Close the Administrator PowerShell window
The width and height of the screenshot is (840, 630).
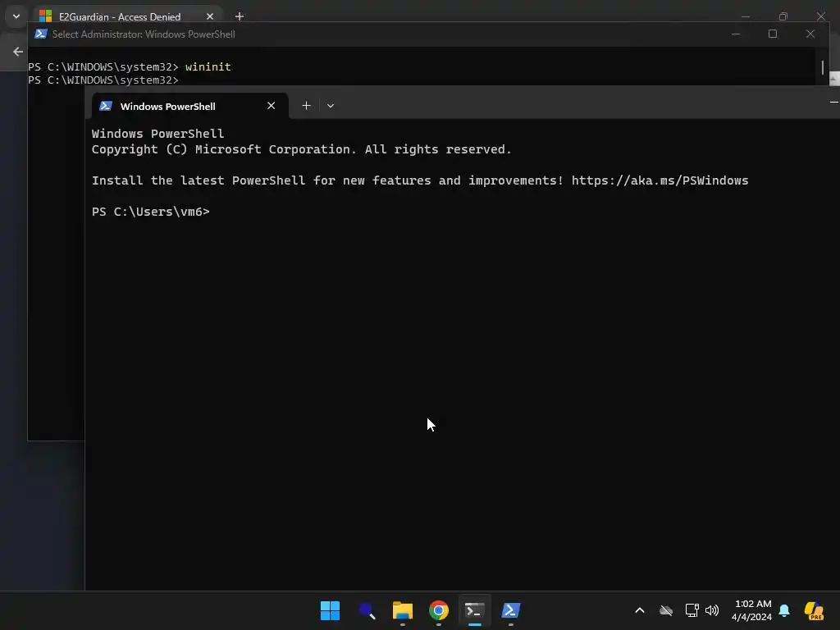tap(810, 34)
